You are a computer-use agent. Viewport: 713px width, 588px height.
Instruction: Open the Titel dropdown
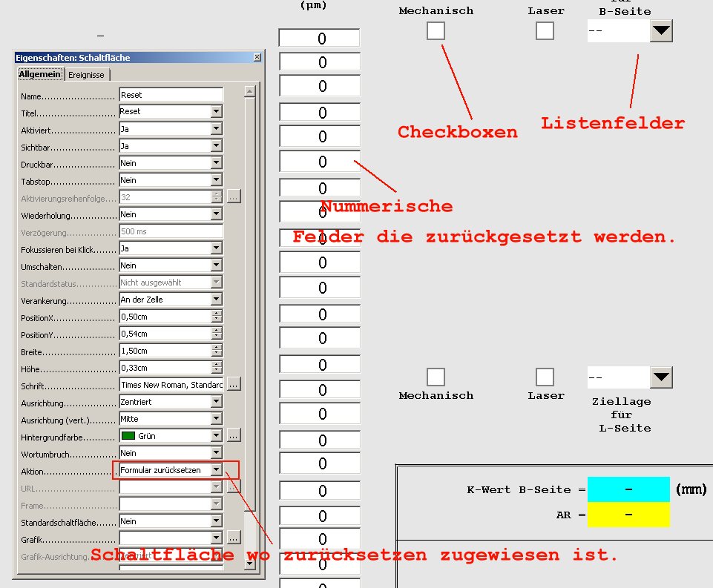[217, 112]
